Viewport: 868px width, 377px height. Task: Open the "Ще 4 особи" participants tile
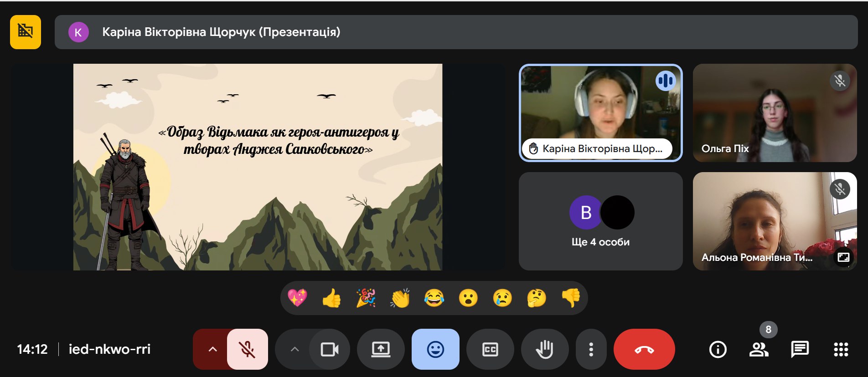click(x=601, y=221)
